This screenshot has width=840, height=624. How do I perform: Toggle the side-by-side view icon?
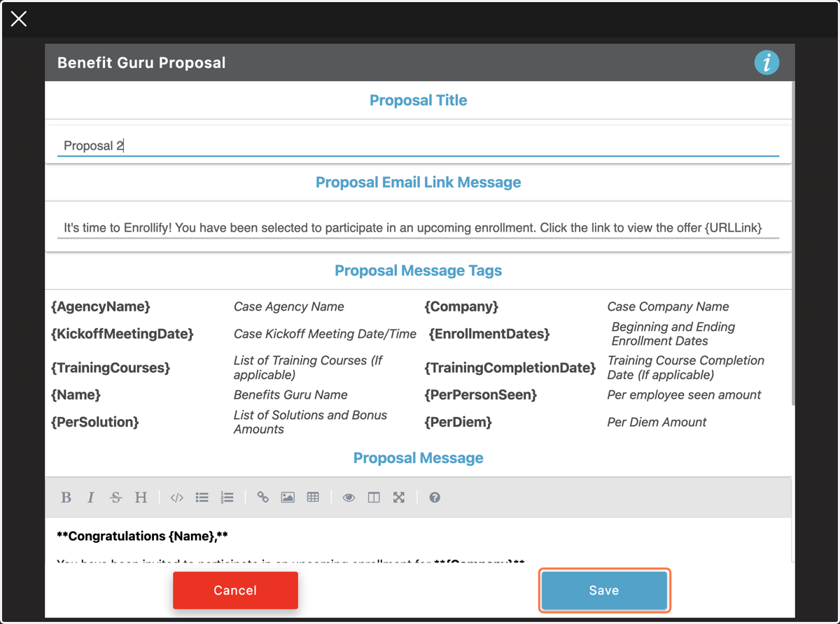(x=374, y=497)
